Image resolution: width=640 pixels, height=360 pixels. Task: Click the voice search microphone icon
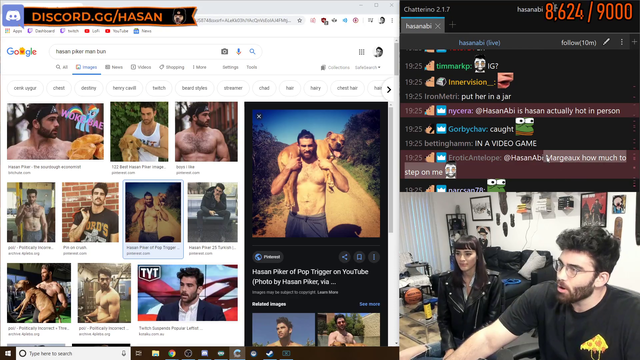click(238, 51)
